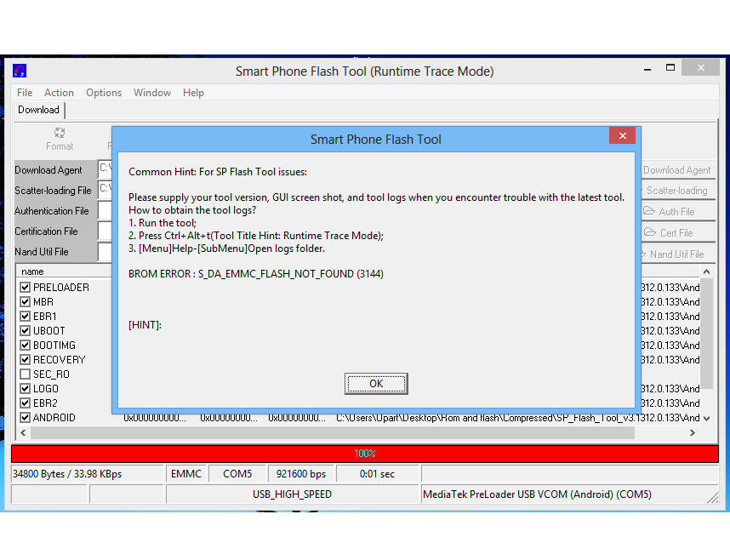Uncheck the RECOVERY partition checkbox

(26, 360)
